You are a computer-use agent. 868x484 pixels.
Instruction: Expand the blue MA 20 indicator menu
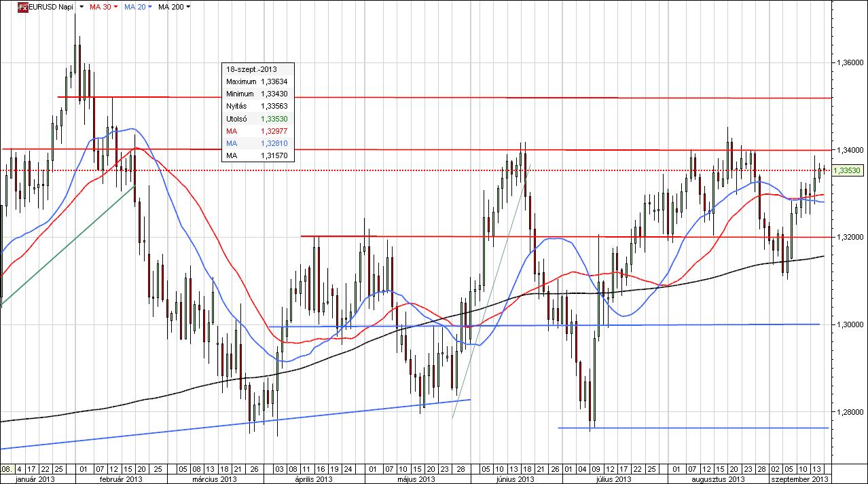pyautogui.click(x=149, y=7)
